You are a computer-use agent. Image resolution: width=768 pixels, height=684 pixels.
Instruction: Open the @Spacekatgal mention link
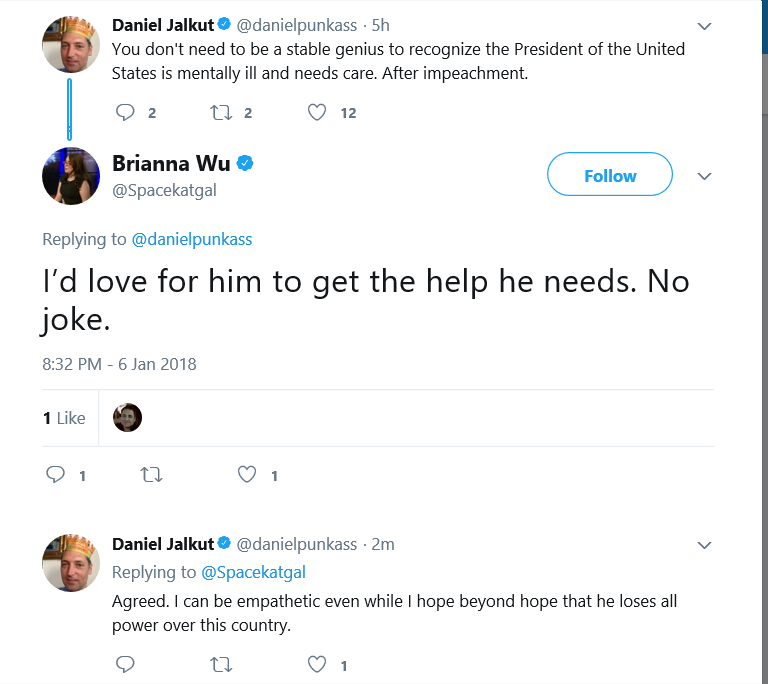click(254, 572)
